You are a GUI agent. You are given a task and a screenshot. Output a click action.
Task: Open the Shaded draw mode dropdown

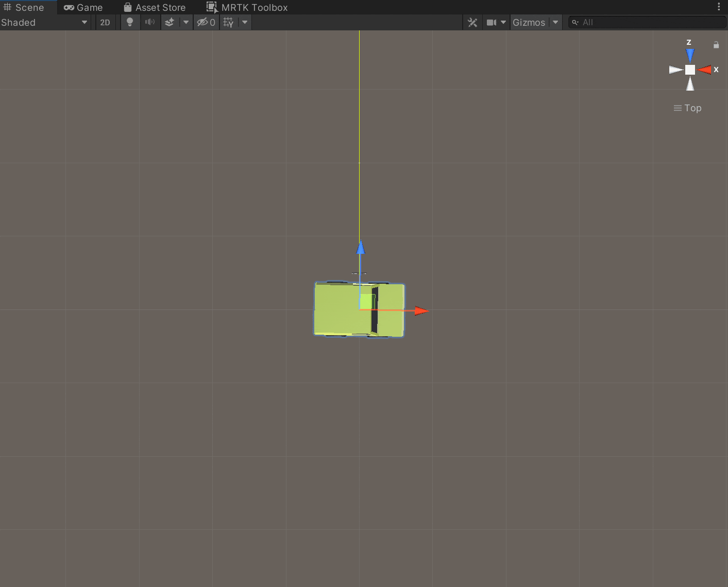(44, 22)
